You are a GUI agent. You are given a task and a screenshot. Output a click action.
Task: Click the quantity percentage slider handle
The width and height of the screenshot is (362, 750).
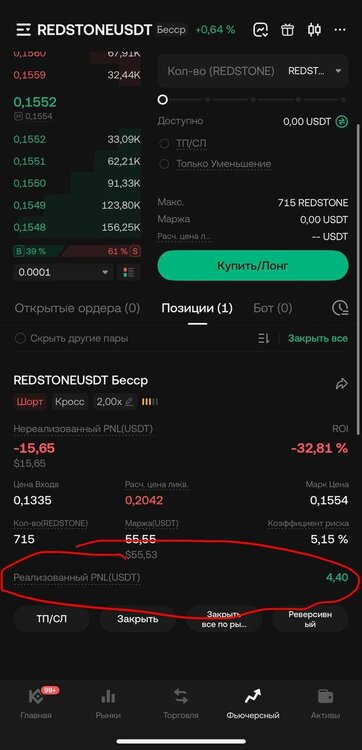pyautogui.click(x=163, y=99)
